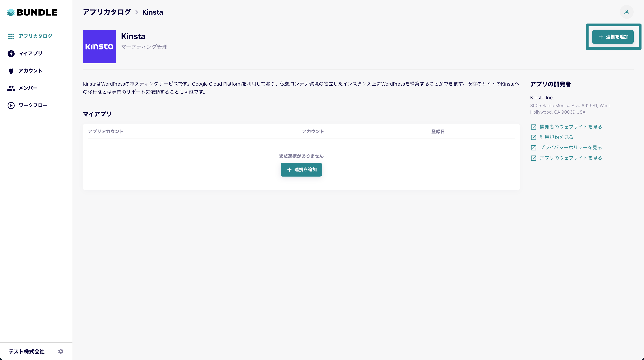Open the user profile icon at top right
Viewport: 644px width, 360px height.
(627, 12)
